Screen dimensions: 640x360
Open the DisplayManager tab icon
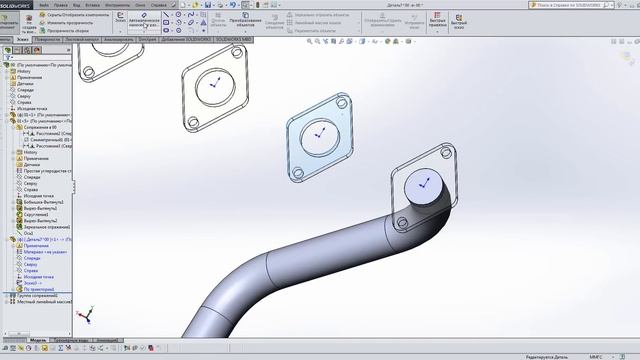(37, 50)
